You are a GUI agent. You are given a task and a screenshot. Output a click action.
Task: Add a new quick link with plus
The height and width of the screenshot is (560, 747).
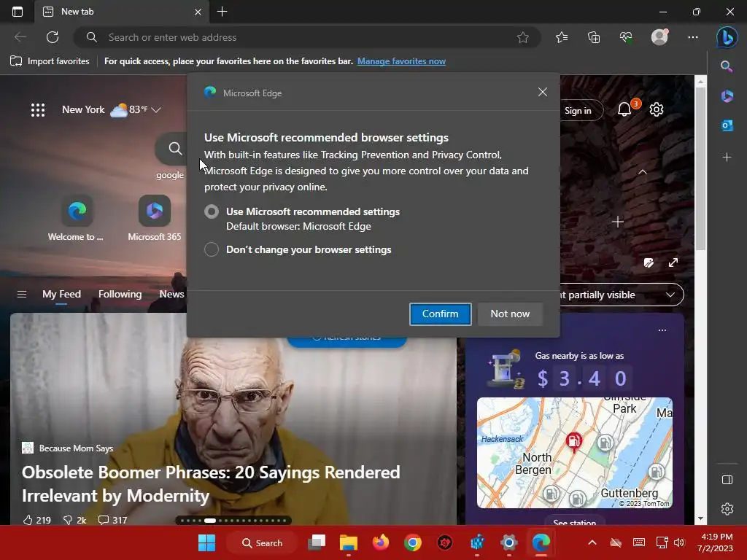click(x=618, y=222)
